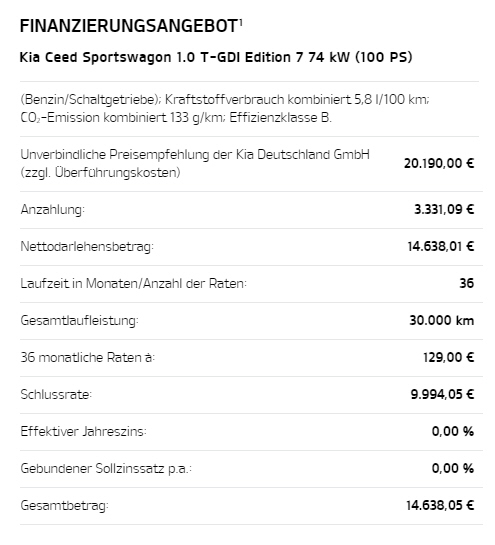Select the 14.638,05 € Gesamtbetrag value
The width and height of the screenshot is (495, 545).
[x=440, y=505]
